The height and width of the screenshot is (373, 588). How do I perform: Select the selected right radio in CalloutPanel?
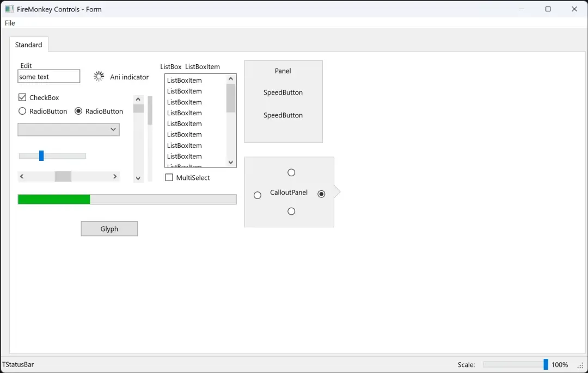tap(321, 194)
